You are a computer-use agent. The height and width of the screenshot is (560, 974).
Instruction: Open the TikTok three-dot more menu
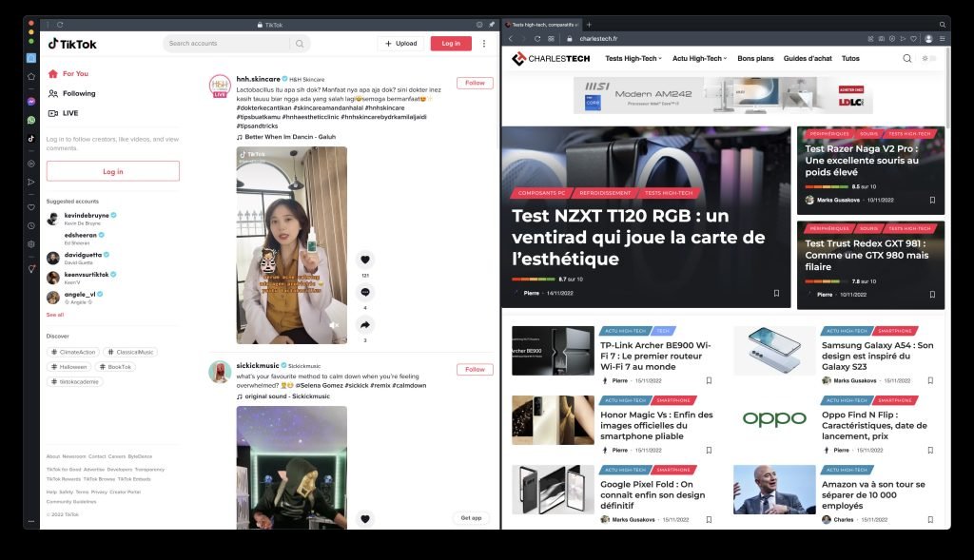pos(484,44)
